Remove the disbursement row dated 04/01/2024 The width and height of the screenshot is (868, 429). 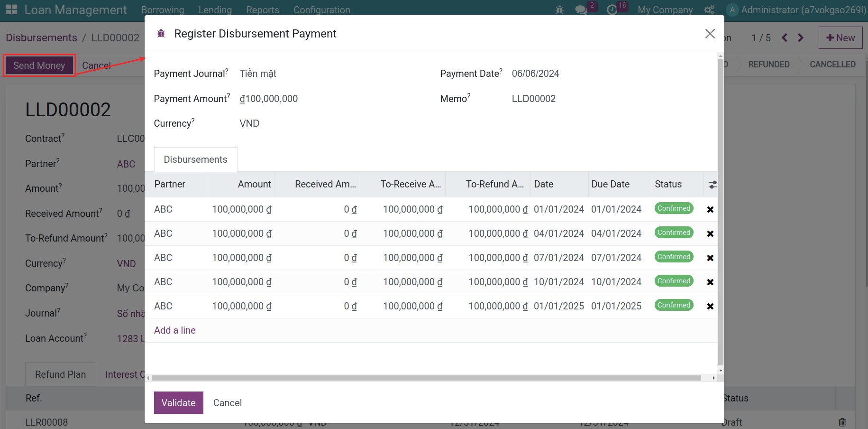710,233
